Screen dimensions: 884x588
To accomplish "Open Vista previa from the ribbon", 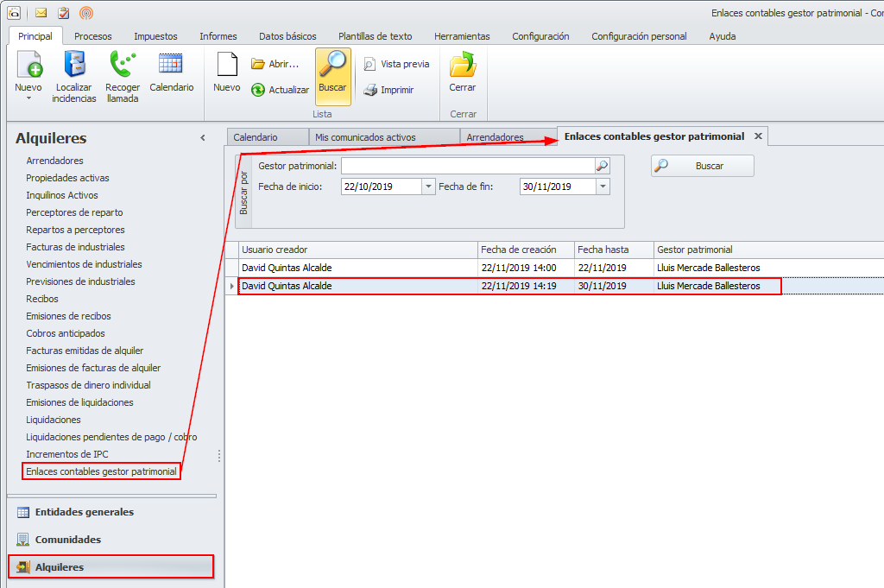I will (395, 64).
